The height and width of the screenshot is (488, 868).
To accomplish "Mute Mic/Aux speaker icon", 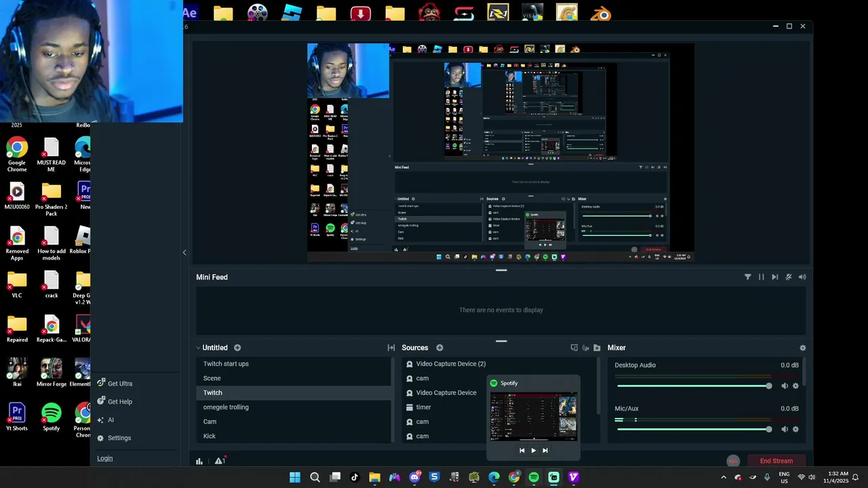I will click(785, 429).
